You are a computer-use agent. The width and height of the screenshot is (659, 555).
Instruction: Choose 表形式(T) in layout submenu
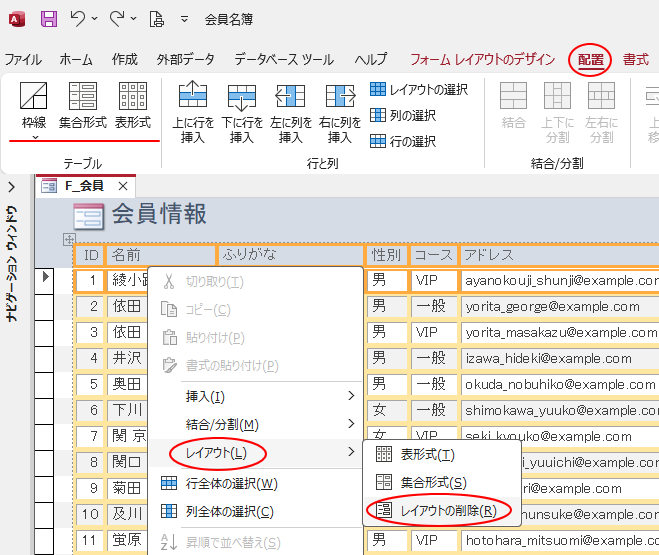point(442,455)
